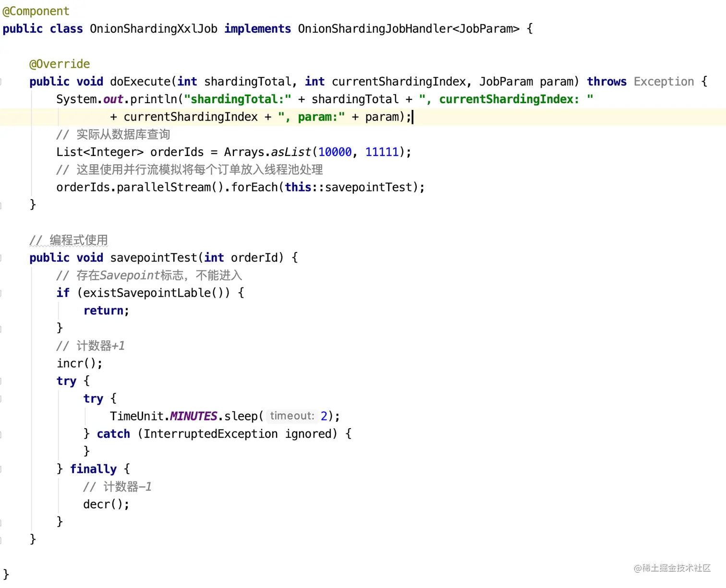Click the decr(); call
This screenshot has width=726, height=588.
tap(106, 504)
